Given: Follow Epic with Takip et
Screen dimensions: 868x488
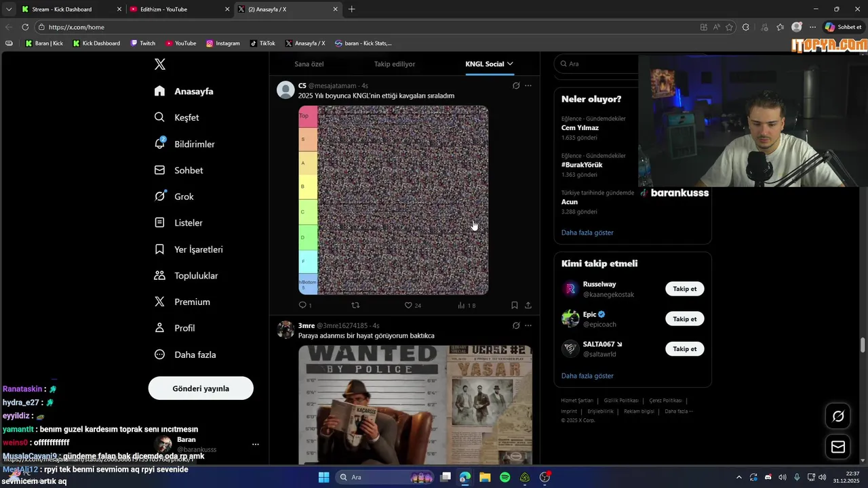Looking at the screenshot, I should (x=684, y=319).
